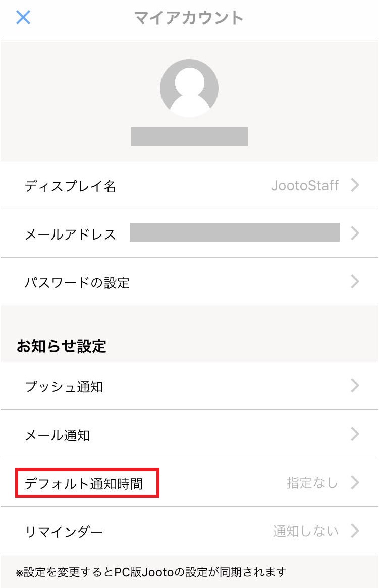Open the リマインダー setting
379x588 pixels.
coord(64,532)
